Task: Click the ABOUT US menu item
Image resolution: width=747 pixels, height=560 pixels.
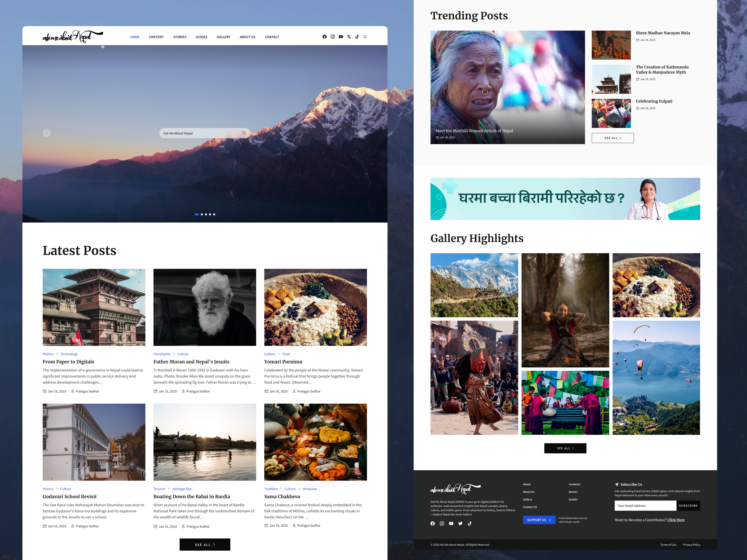Action: (247, 37)
